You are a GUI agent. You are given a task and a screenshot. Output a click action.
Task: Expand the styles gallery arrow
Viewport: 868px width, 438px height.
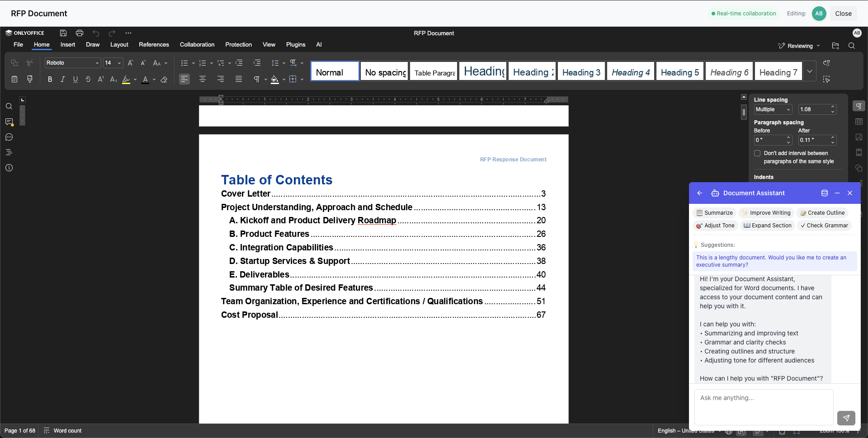click(810, 71)
